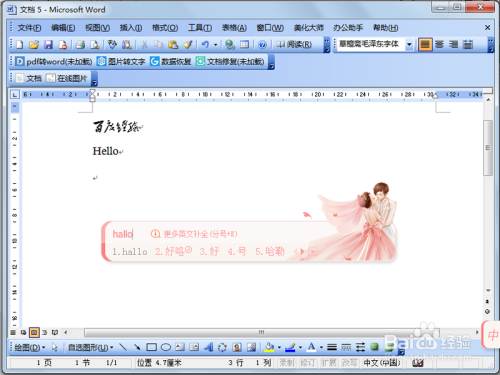Insert a diagram or organization chart
The height and width of the screenshot is (375, 500).
[222, 347]
